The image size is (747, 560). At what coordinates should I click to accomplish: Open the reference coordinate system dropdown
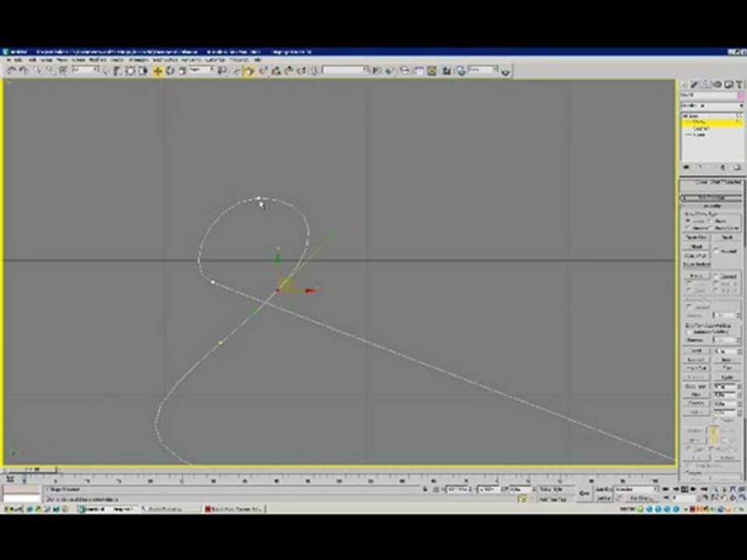(x=202, y=71)
